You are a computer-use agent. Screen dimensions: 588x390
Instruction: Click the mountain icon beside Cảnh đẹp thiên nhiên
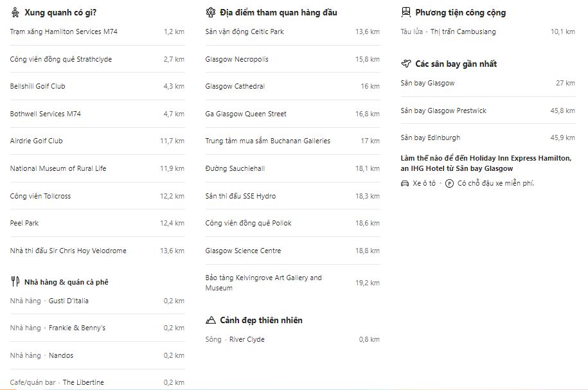coord(210,320)
